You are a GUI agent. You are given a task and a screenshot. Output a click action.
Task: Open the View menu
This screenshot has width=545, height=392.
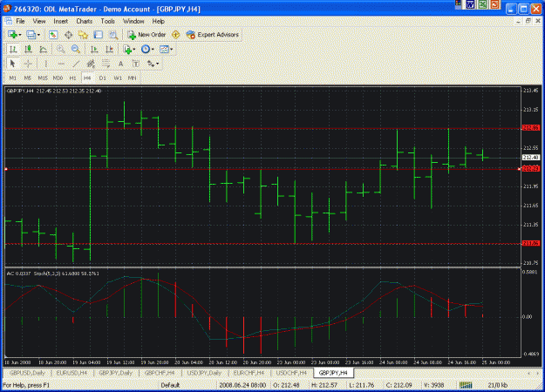39,21
